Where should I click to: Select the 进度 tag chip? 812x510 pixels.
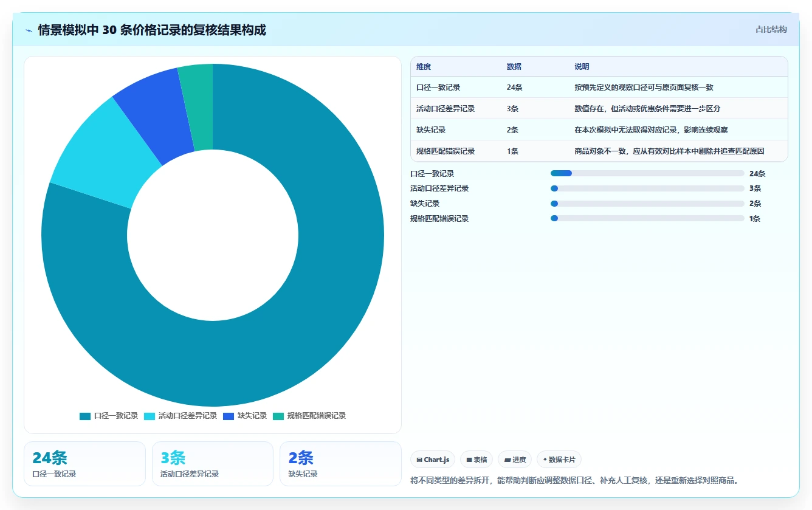(515, 460)
